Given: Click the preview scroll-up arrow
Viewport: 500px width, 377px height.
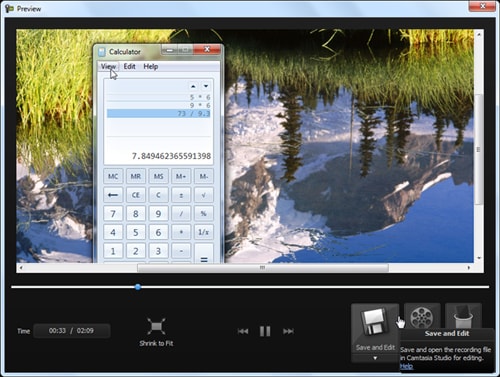Looking at the screenshot, I should tap(479, 34).
